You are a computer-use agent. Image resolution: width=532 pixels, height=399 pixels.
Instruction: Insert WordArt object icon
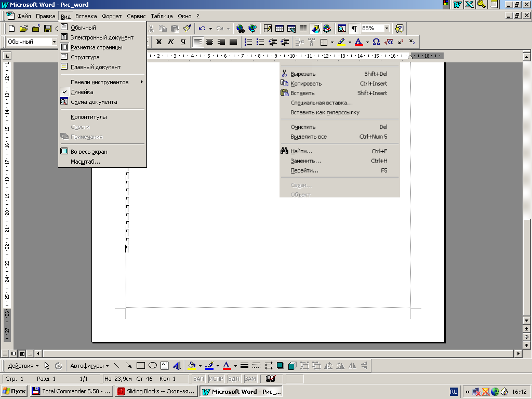click(177, 365)
